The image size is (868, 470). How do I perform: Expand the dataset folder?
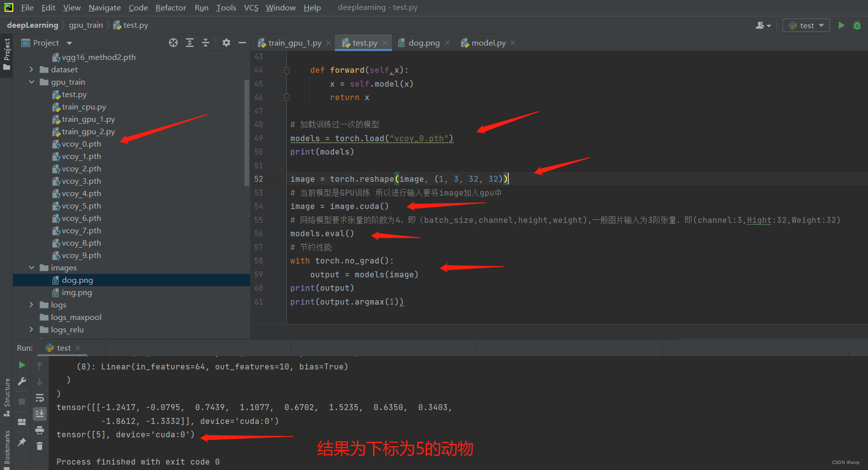click(31, 70)
